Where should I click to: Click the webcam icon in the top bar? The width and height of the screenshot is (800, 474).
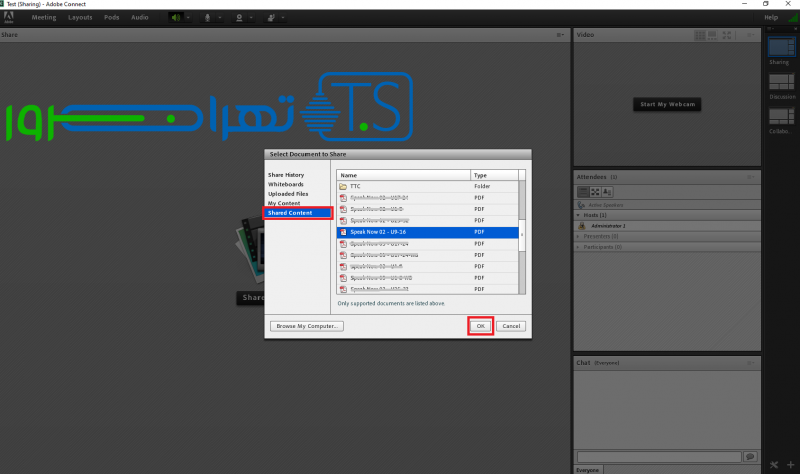click(x=239, y=17)
